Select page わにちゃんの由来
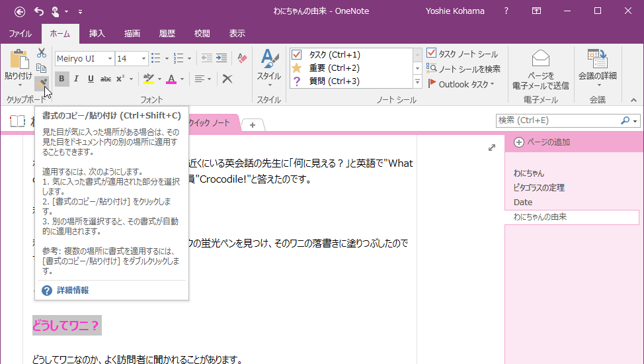 (x=572, y=217)
